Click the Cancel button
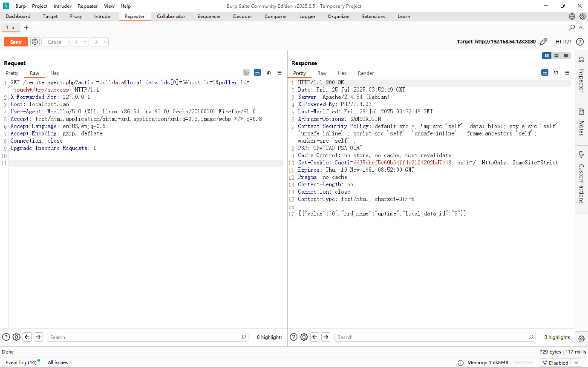 [55, 42]
